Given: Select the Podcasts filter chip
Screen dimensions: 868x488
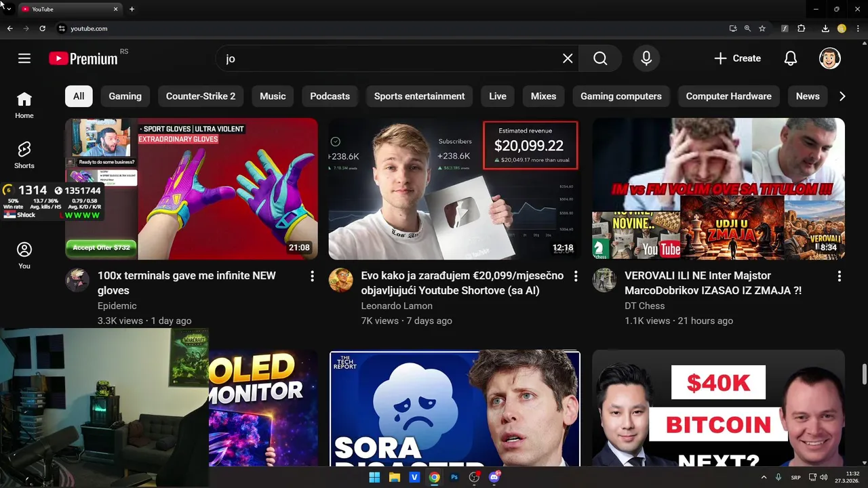Looking at the screenshot, I should click(x=330, y=96).
